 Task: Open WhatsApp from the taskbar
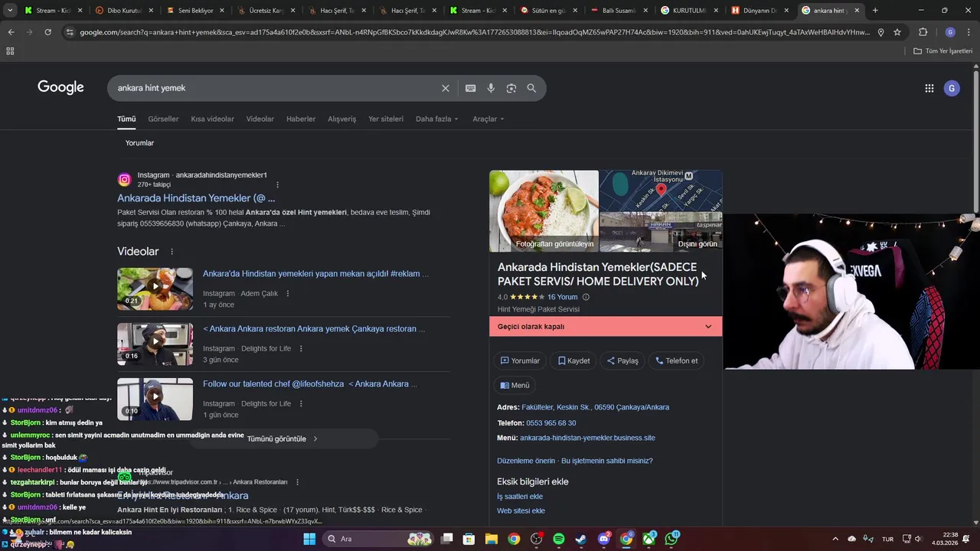pos(671,539)
